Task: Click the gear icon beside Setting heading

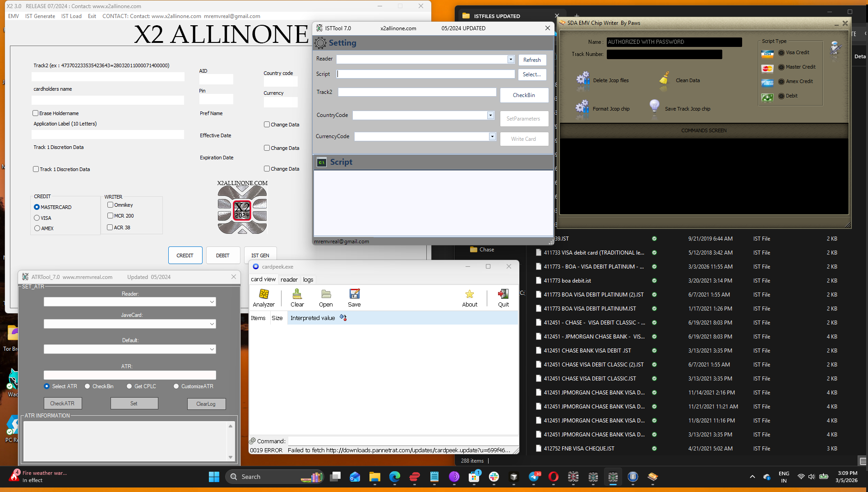Action: pos(321,43)
